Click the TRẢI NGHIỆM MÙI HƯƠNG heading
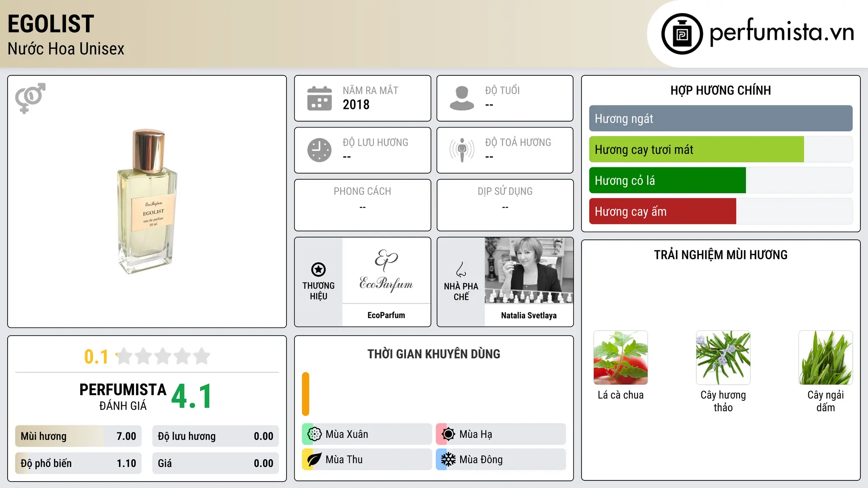Viewport: 868px width, 488px height. pyautogui.click(x=721, y=255)
